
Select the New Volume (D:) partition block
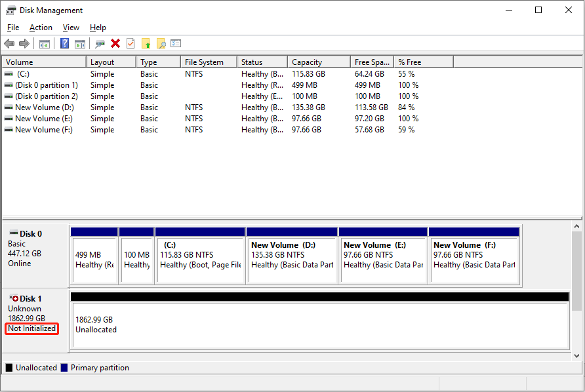click(x=292, y=256)
